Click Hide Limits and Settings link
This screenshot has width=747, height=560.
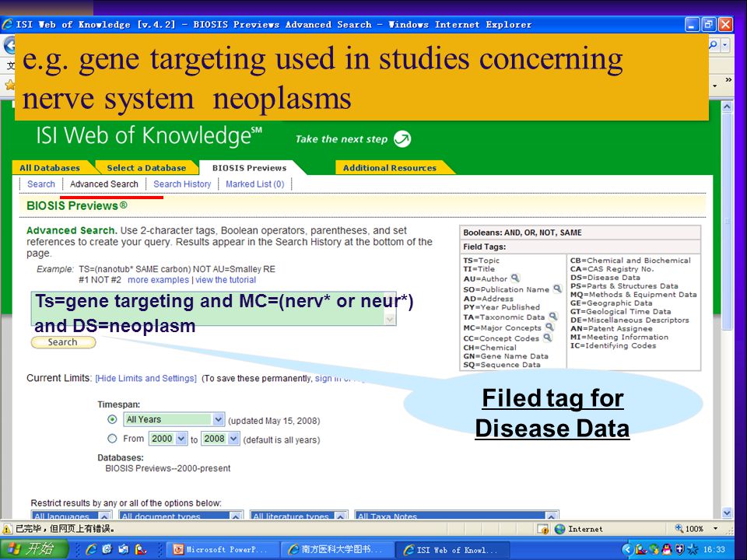[146, 378]
